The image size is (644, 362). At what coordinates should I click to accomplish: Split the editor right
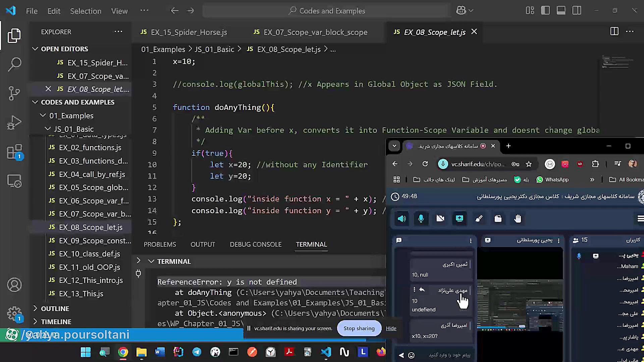(x=614, y=32)
